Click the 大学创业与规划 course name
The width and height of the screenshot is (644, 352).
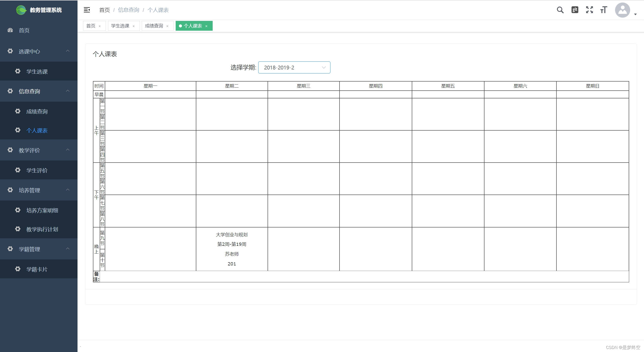click(x=232, y=235)
